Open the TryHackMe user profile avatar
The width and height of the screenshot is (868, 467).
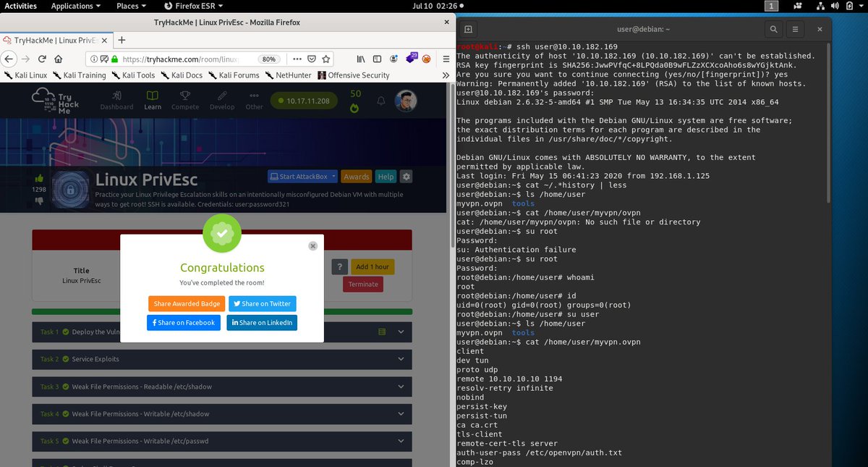pyautogui.click(x=406, y=101)
